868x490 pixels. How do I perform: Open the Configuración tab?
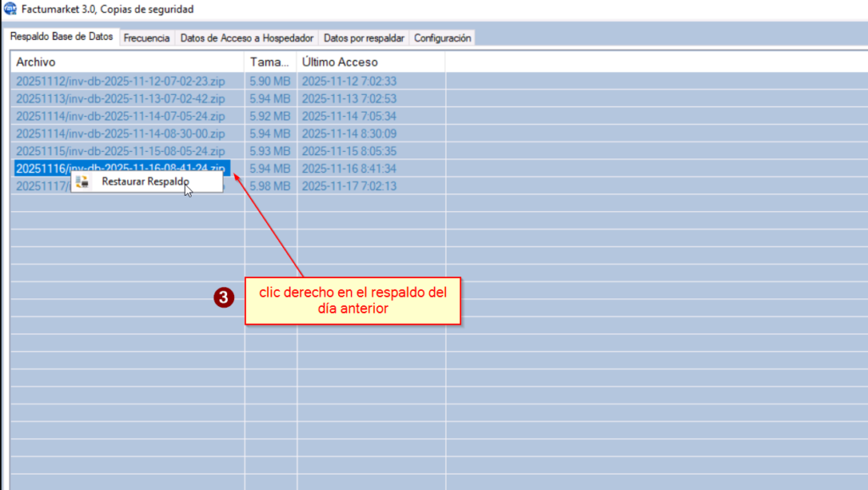click(x=442, y=37)
